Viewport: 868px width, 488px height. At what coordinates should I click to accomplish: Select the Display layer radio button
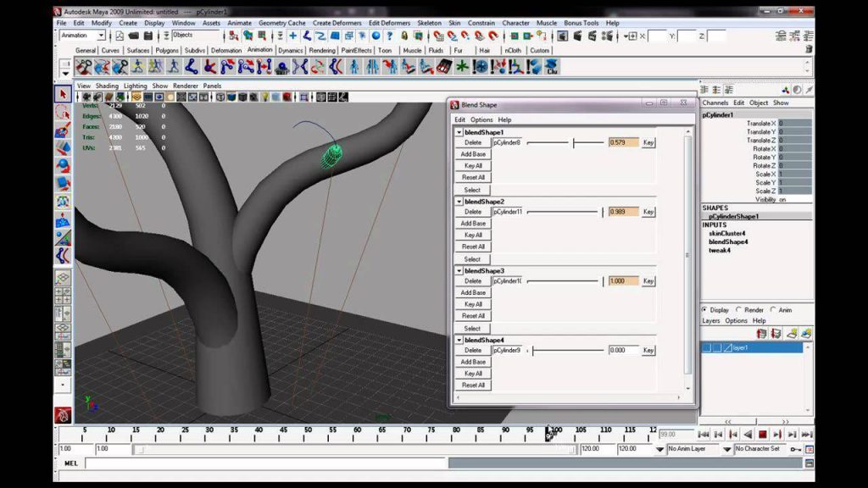(x=704, y=310)
